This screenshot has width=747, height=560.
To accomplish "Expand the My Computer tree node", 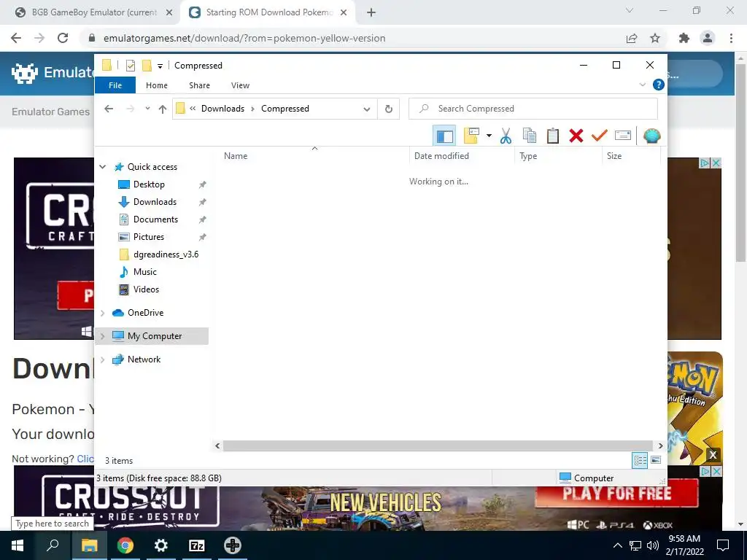I will point(102,336).
